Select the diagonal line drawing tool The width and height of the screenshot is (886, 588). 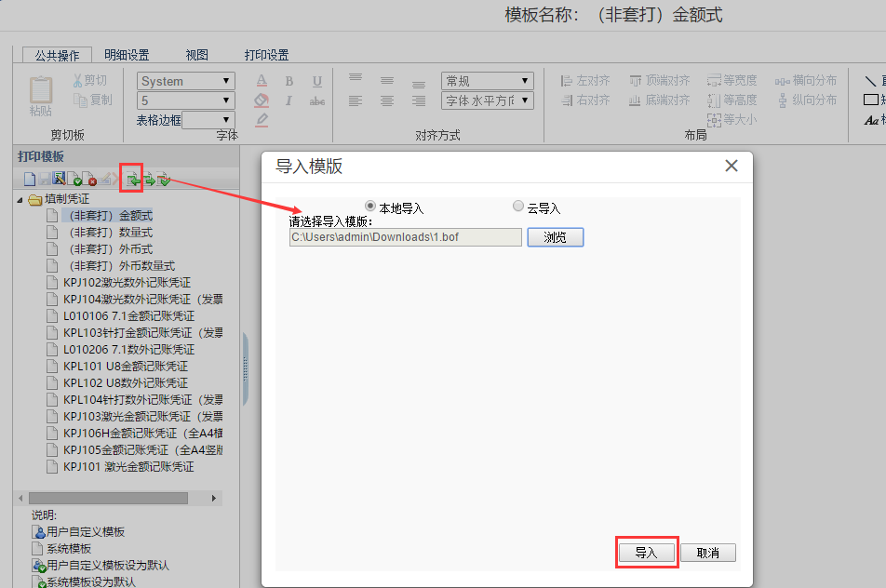[x=871, y=81]
